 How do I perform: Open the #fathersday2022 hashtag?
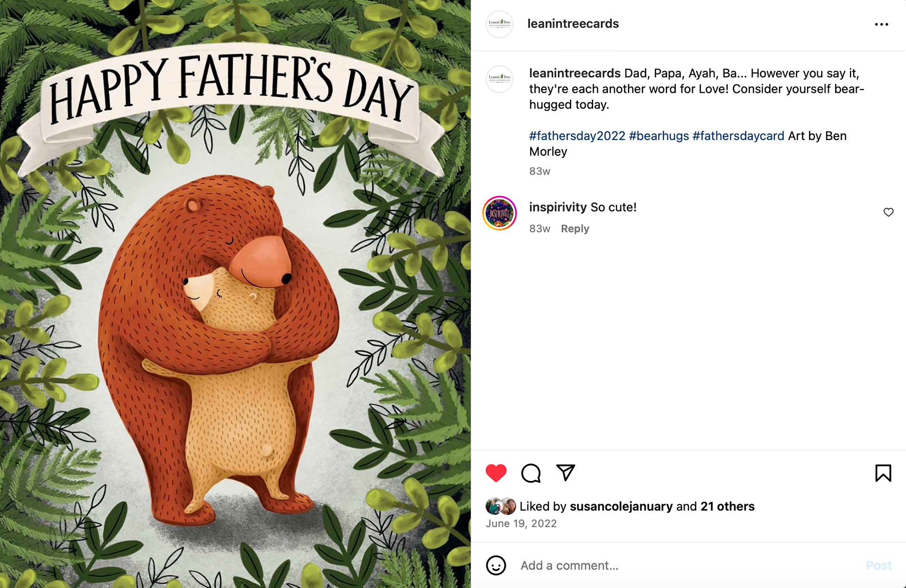click(x=577, y=136)
